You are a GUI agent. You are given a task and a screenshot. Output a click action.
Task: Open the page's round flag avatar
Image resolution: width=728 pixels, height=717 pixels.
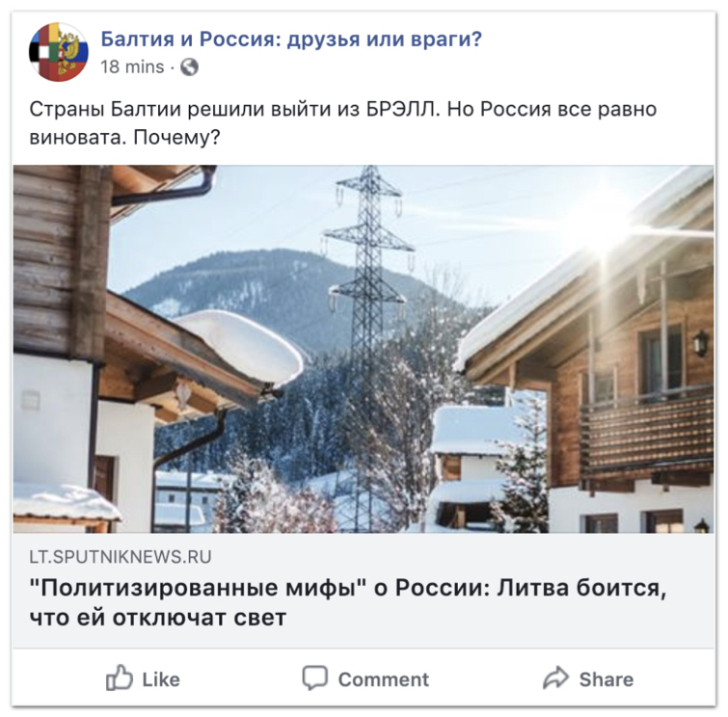point(59,52)
